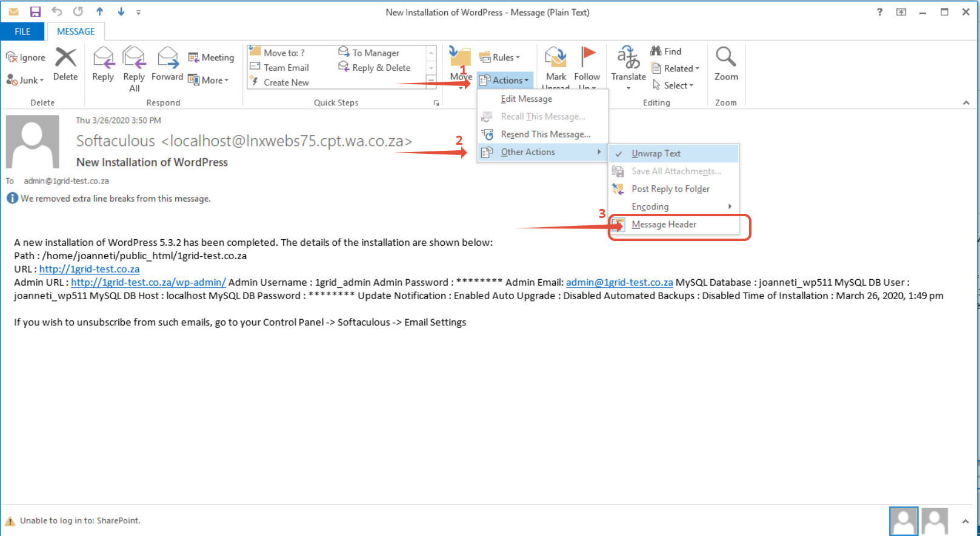Viewport: 980px width, 536px height.
Task: Choose Post Reply to Folder
Action: pyautogui.click(x=674, y=189)
